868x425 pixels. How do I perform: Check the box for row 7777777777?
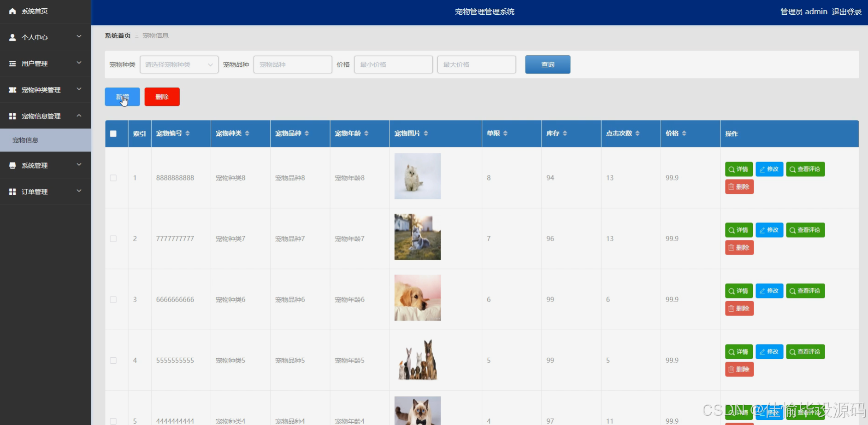point(113,239)
